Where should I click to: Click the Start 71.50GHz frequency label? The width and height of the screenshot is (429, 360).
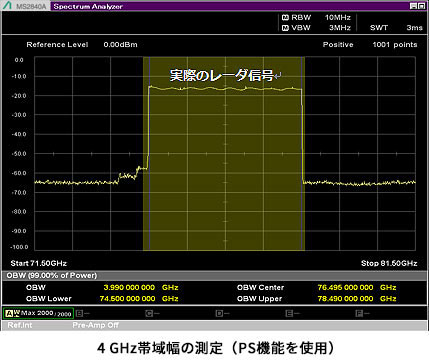coord(39,263)
